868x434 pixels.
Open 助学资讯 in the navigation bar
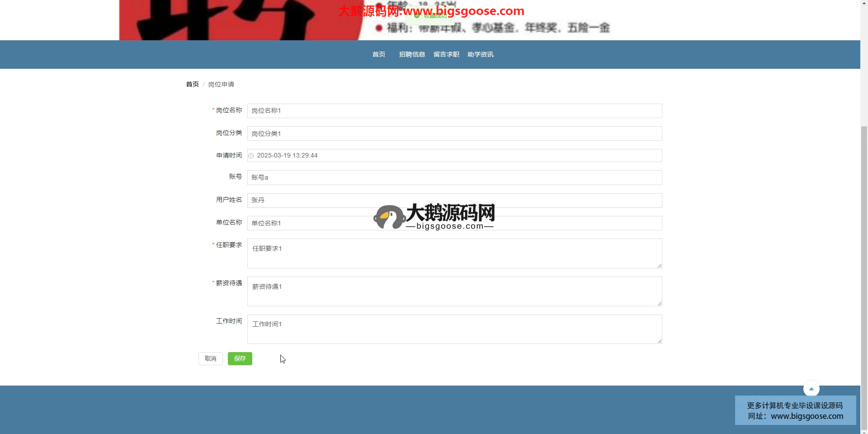480,54
